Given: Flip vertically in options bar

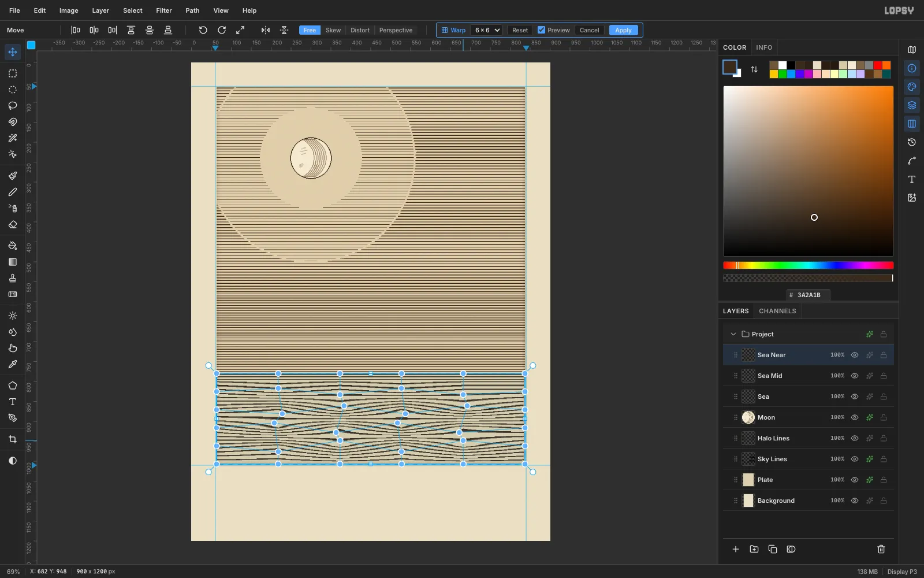Looking at the screenshot, I should [x=284, y=30].
